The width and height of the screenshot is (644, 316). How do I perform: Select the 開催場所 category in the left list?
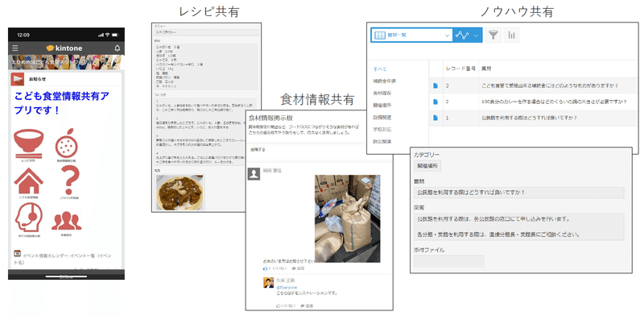tap(382, 105)
